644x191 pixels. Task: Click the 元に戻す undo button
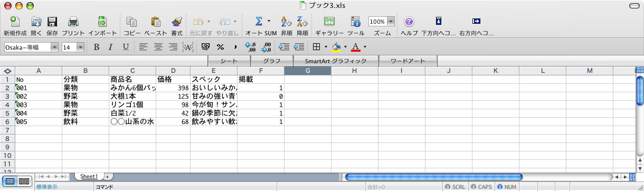(198, 22)
